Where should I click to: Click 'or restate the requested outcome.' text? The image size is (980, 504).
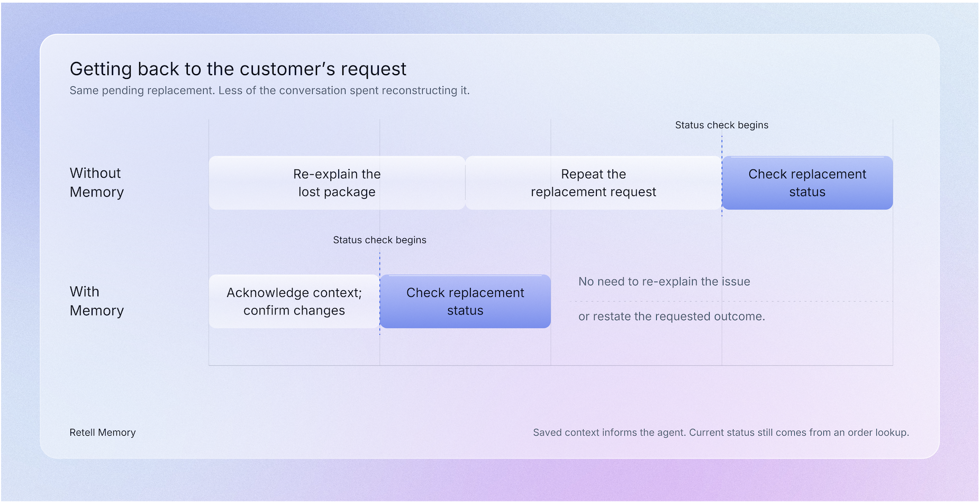point(672,317)
